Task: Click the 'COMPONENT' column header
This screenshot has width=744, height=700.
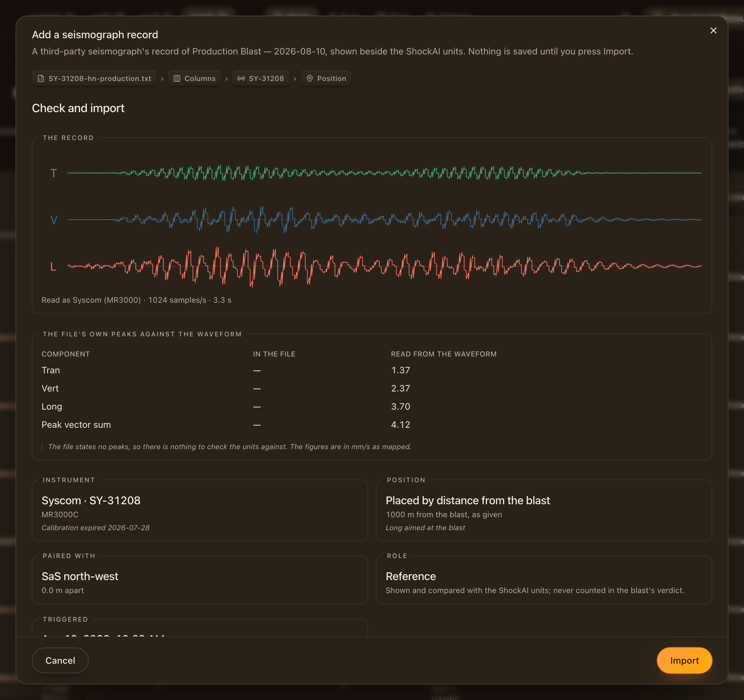Action: [66, 354]
